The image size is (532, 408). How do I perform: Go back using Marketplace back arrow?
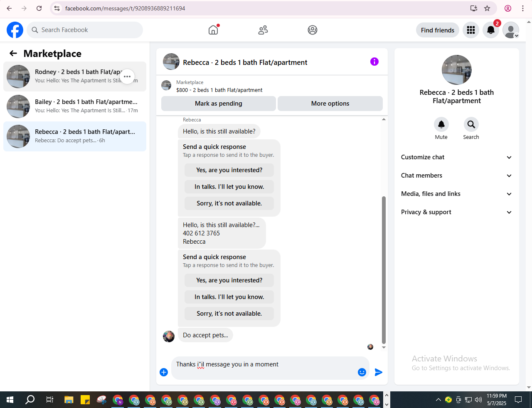click(x=13, y=53)
